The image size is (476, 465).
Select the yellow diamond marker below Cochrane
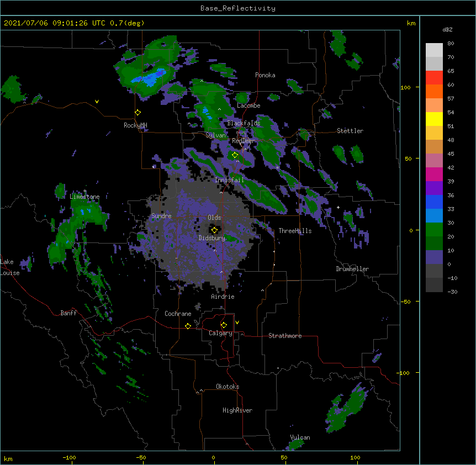[188, 326]
